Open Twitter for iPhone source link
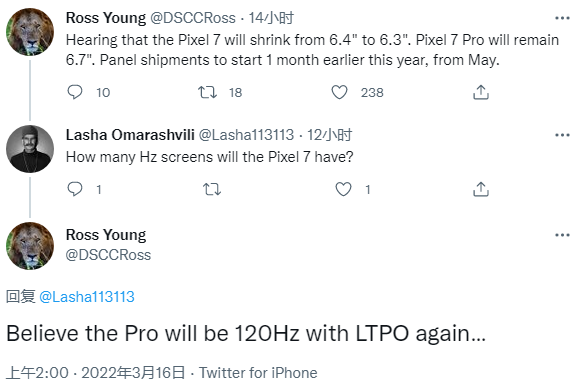This screenshot has width=583, height=387. (258, 373)
